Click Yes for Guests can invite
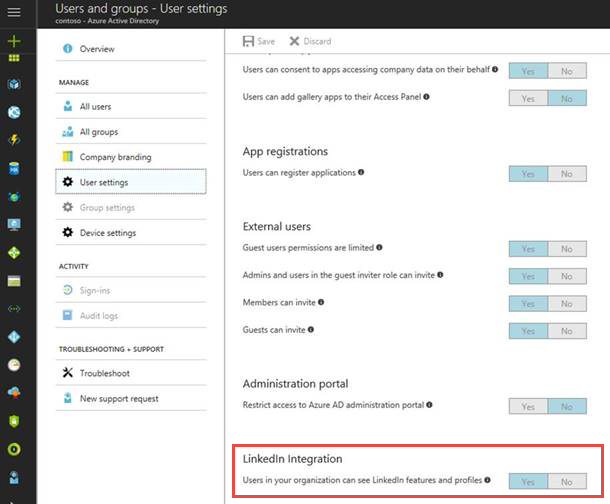Screen dimensions: 610x504 pos(528,331)
